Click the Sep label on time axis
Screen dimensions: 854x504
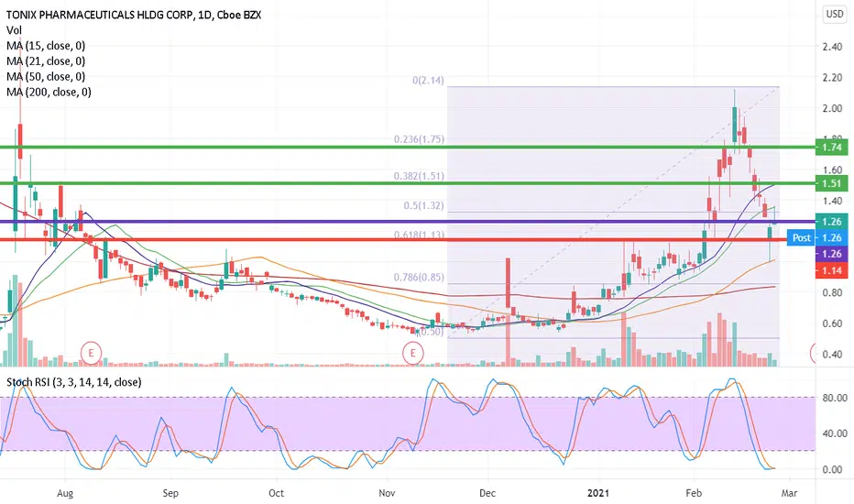pyautogui.click(x=170, y=493)
